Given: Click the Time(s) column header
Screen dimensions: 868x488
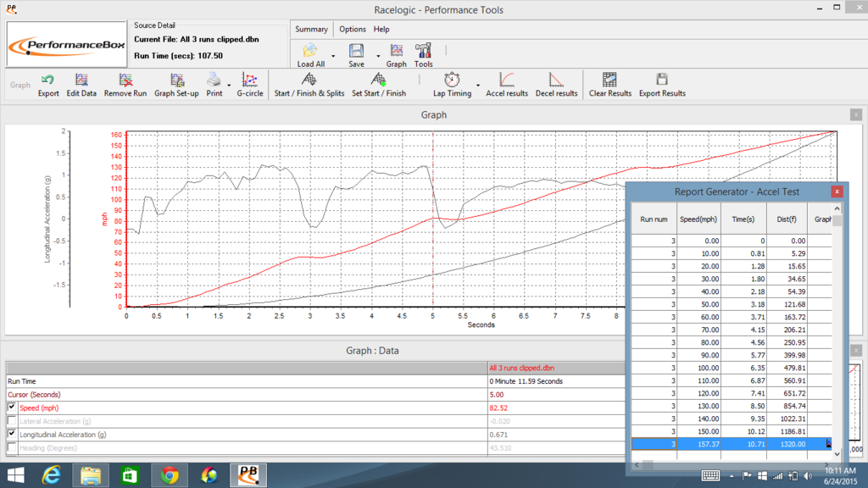Looking at the screenshot, I should click(x=743, y=219).
